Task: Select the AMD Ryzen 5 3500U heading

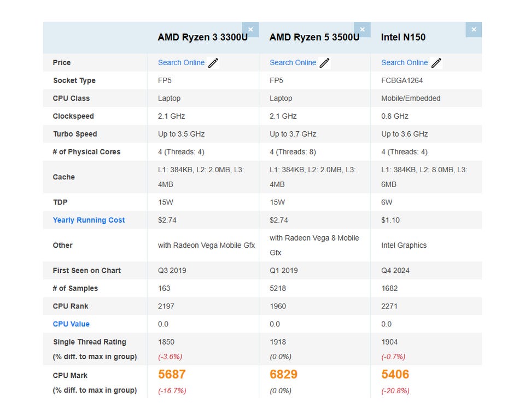Action: click(x=314, y=37)
